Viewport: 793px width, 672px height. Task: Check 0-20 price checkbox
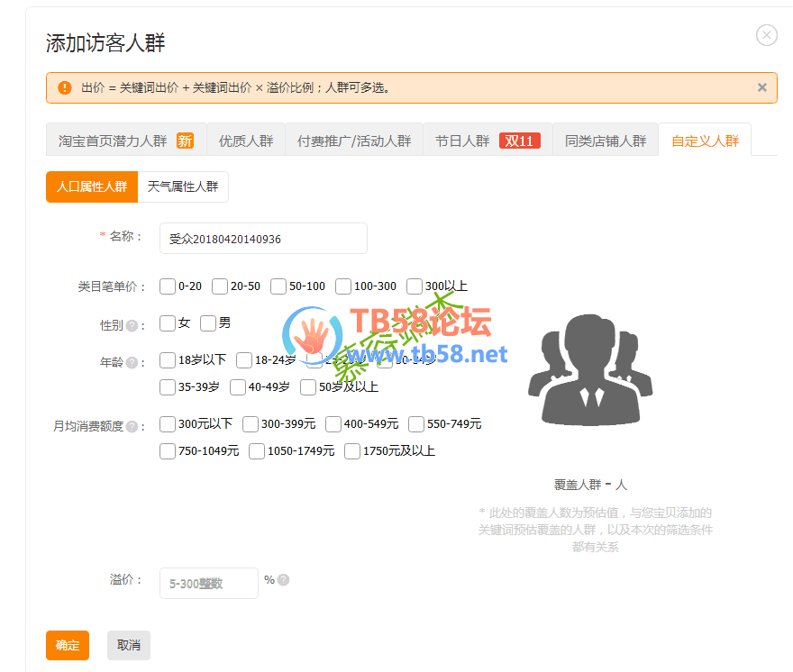click(168, 286)
